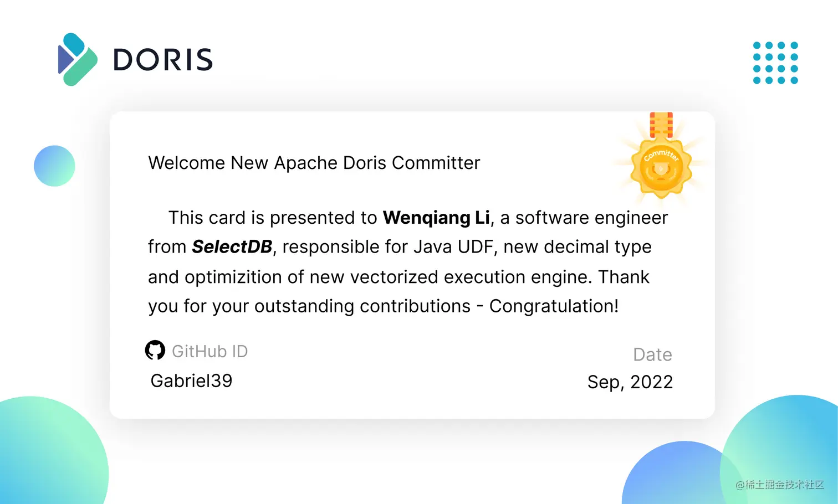Click the small blue gradient circle

[x=54, y=166]
